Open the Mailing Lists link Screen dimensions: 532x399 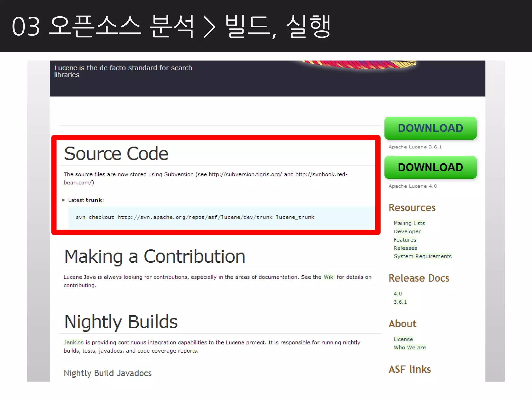click(x=409, y=223)
